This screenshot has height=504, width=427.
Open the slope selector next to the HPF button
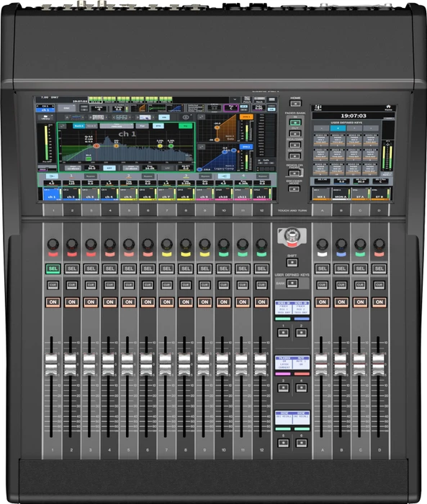73,168
